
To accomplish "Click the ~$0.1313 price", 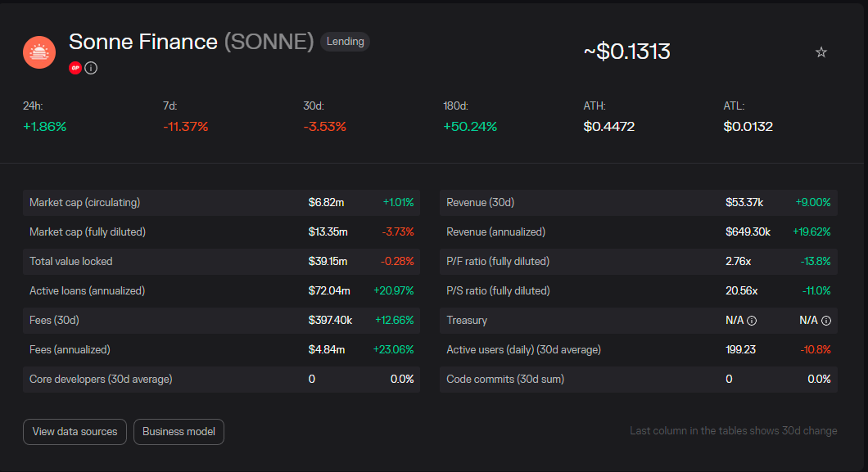I will (x=626, y=52).
